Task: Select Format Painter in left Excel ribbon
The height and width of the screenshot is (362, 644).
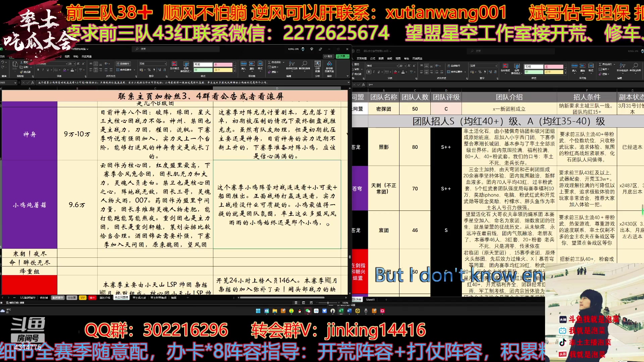Action: pyautogui.click(x=25, y=72)
